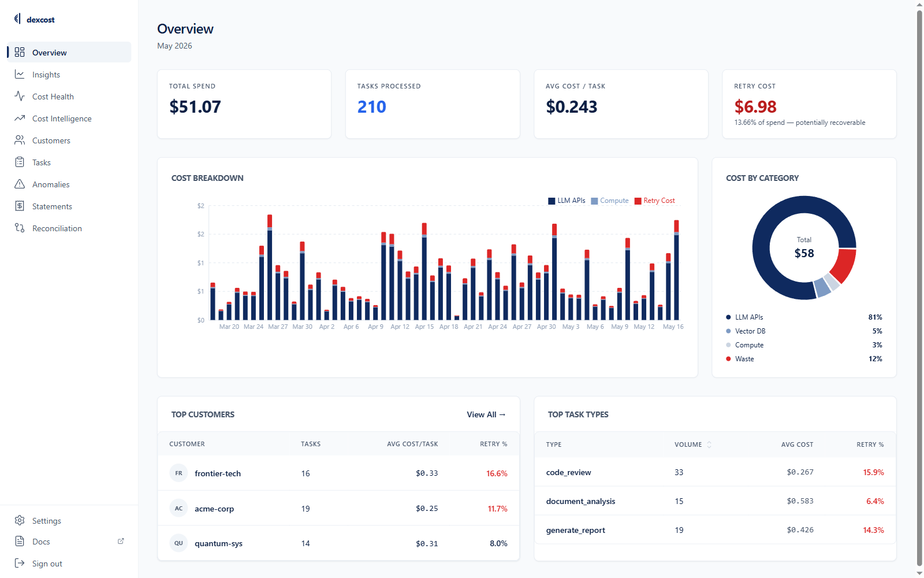924x578 pixels.
Task: Click the Sign out arrow icon
Action: (20, 563)
